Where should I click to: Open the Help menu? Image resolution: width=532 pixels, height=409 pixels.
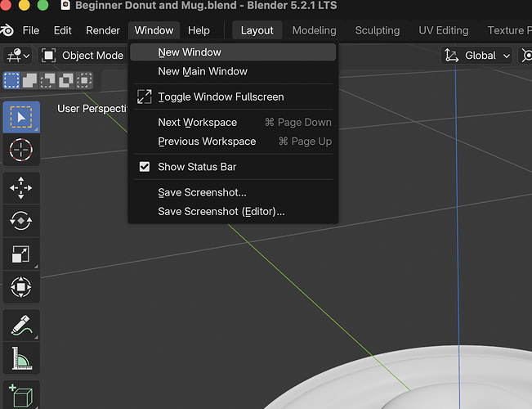pos(199,30)
